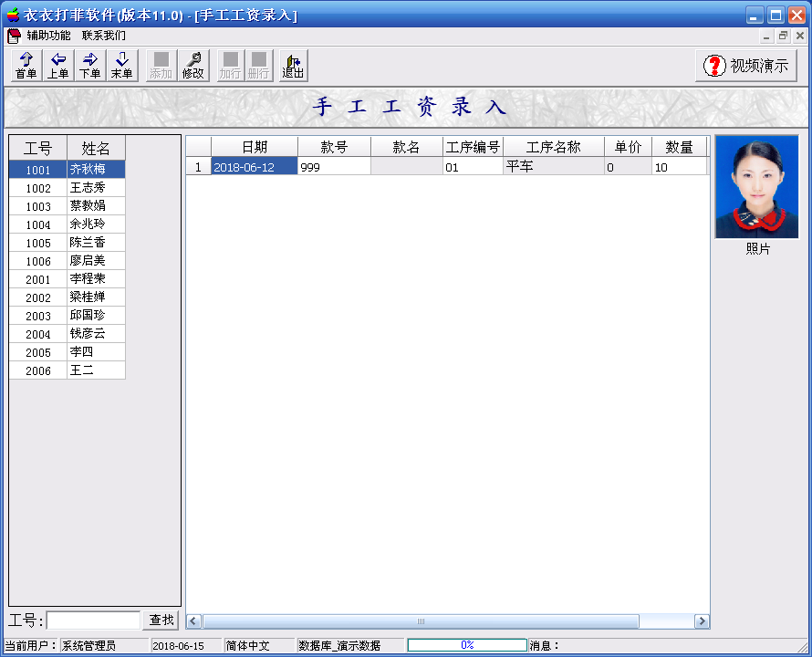The height and width of the screenshot is (657, 812).
Task: Click the date cell 2018-06-12
Action: pyautogui.click(x=255, y=166)
